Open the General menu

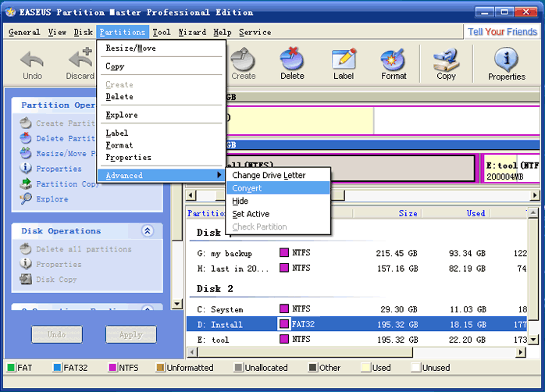[24, 32]
